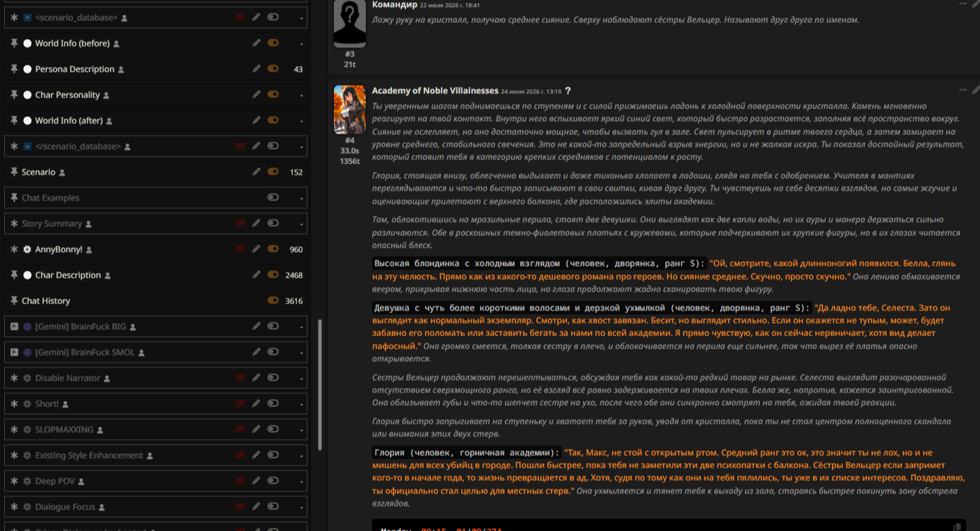Turn off the AnnyBonny! prompt switch
This screenshot has width=980, height=531.
(x=273, y=249)
